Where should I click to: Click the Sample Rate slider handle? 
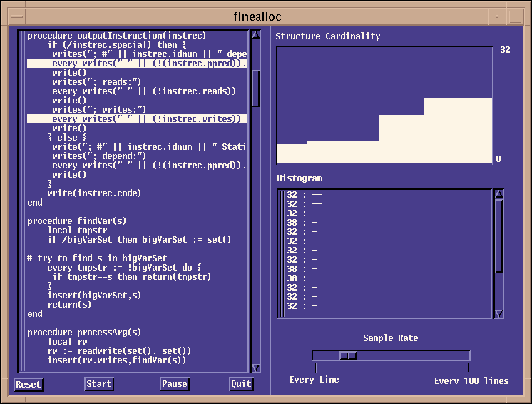tap(348, 355)
